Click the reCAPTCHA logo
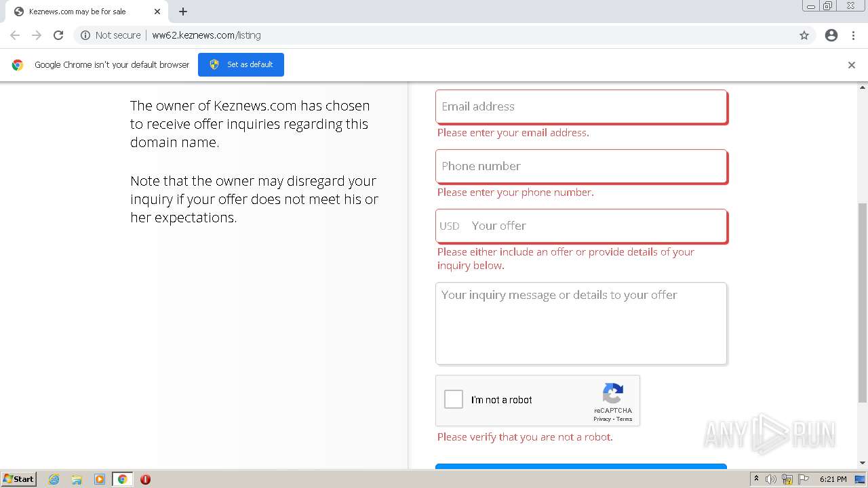Viewport: 868px width, 488px height. click(613, 393)
